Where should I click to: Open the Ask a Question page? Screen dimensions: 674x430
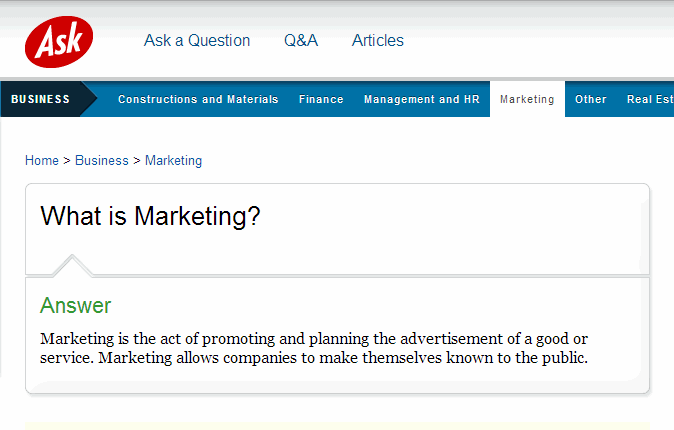(197, 40)
